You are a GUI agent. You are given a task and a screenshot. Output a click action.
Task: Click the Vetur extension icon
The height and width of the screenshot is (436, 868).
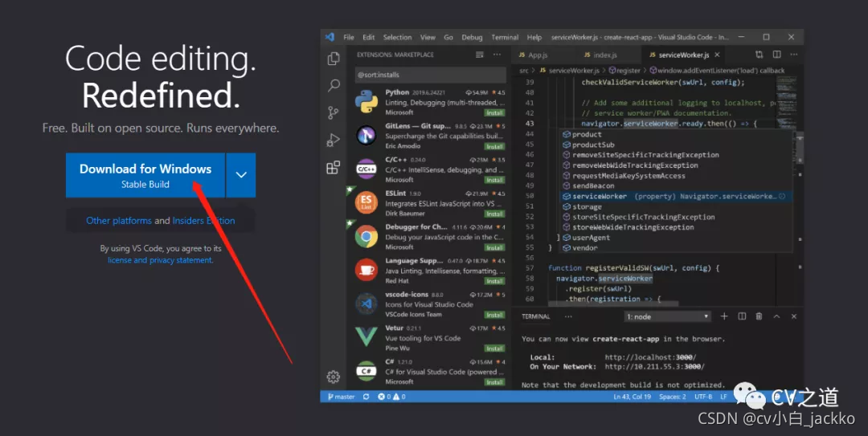pos(366,337)
